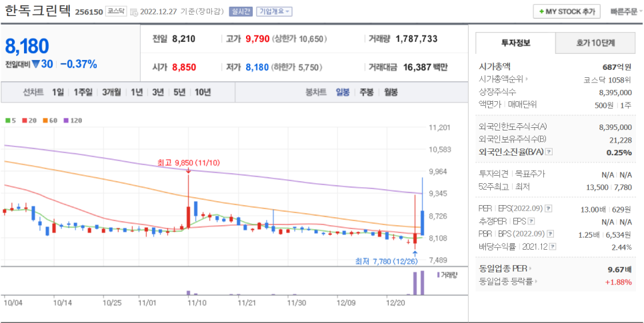Open the 동일업종 등락률 link
644x323 pixels.
pyautogui.click(x=508, y=282)
